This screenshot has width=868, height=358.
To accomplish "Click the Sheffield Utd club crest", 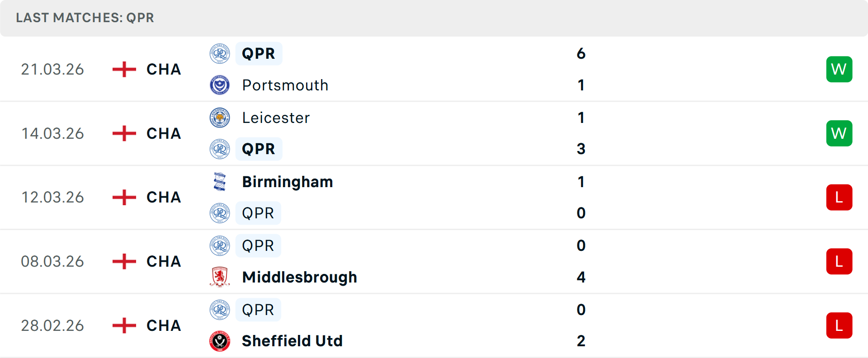I will (x=220, y=341).
